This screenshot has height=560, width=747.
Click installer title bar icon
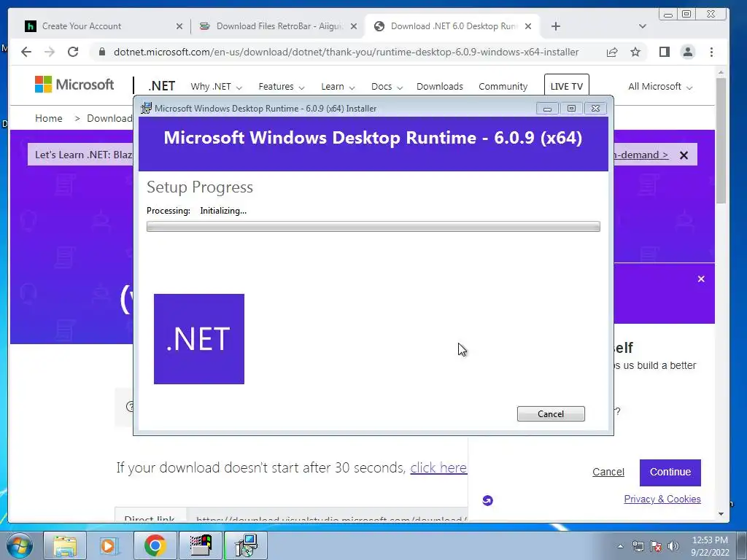(x=146, y=109)
